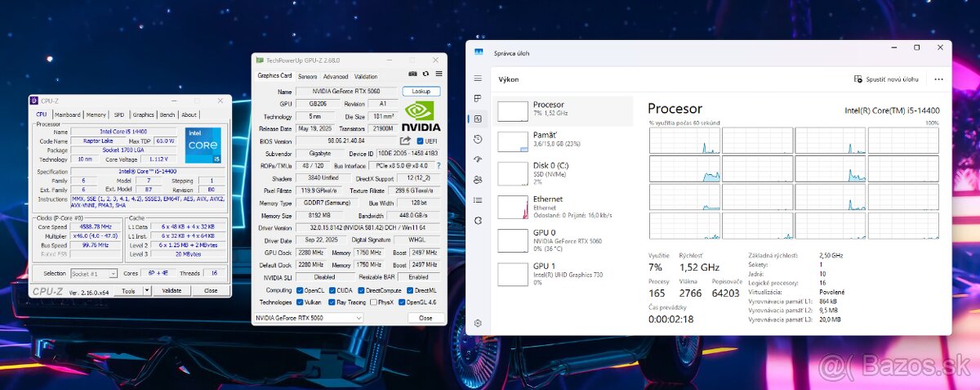
Task: Click the Lookup button in GPU-Z
Action: [x=421, y=92]
